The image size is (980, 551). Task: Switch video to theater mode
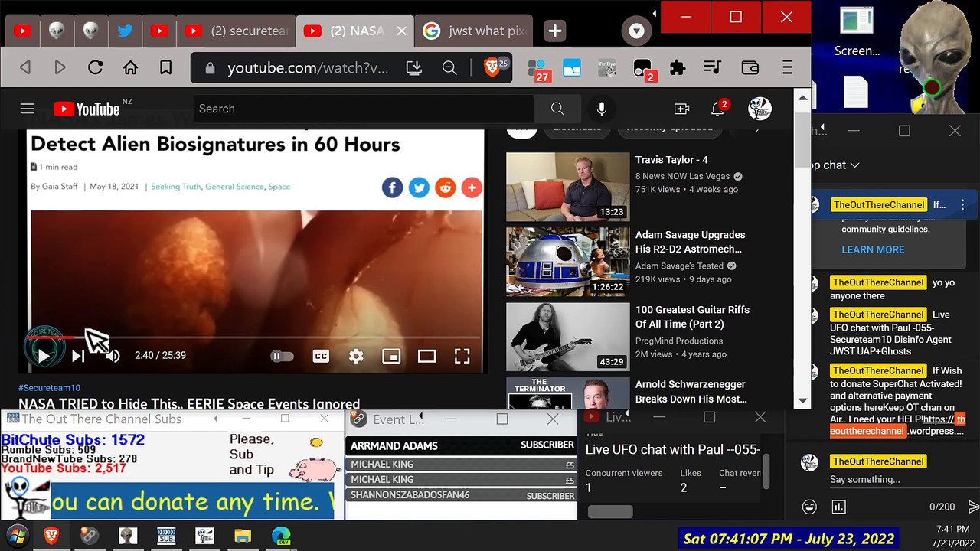click(x=426, y=356)
